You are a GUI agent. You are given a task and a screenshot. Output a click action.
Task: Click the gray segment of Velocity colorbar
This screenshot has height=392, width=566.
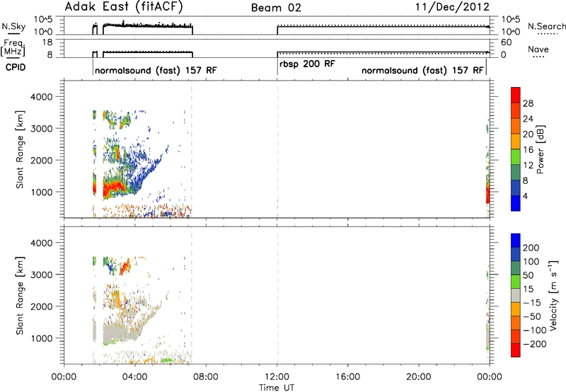(x=516, y=295)
